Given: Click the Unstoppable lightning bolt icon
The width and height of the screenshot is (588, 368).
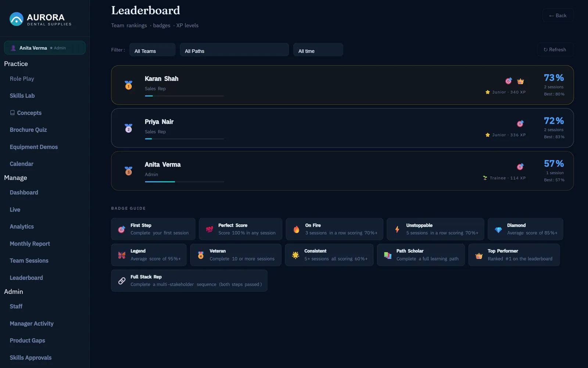Looking at the screenshot, I should tap(397, 229).
